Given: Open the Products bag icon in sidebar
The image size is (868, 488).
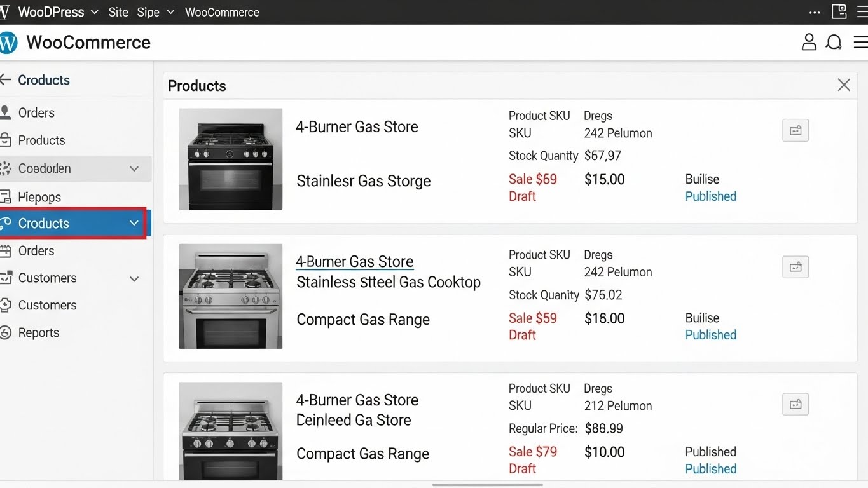Looking at the screenshot, I should pyautogui.click(x=7, y=140).
